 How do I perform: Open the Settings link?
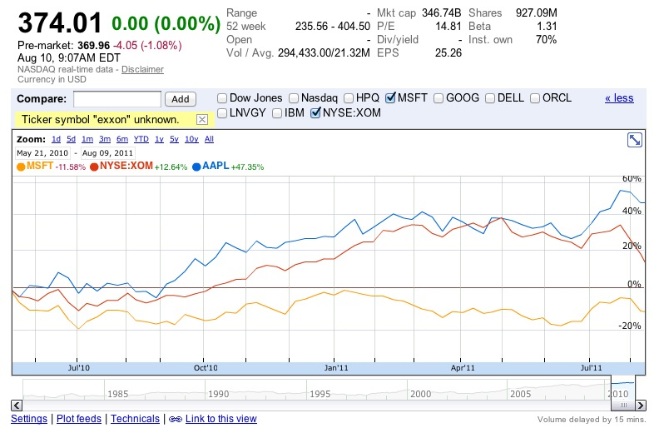click(x=28, y=419)
